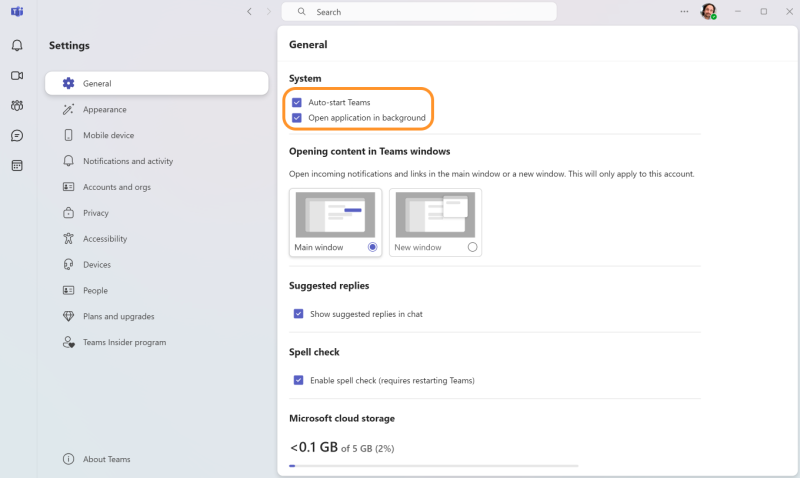Screen dimensions: 800x478
Task: Click the Accessibility figure icon
Action: pos(68,238)
